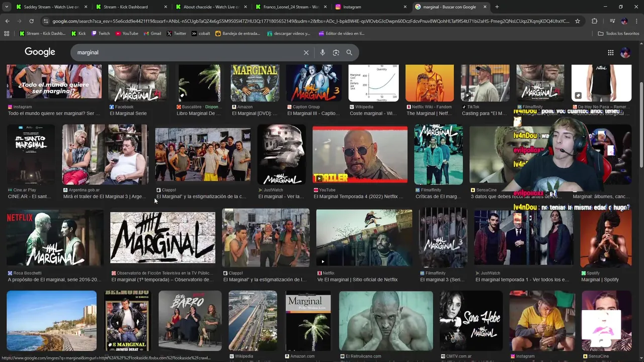Click the 'El Marginal [DVD]' Amazon caption
This screenshot has height=362, width=644.
point(255,114)
